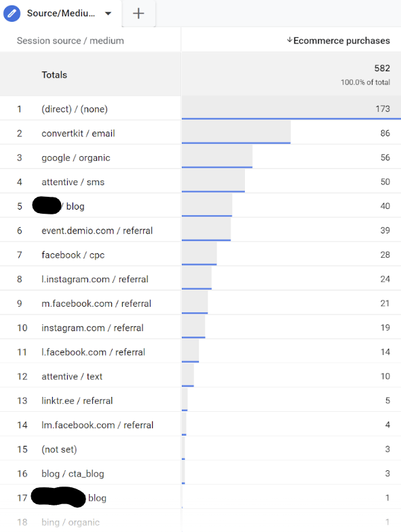Select the Source/Medium tab
Viewport: 401px width, 532px height.
pos(61,14)
